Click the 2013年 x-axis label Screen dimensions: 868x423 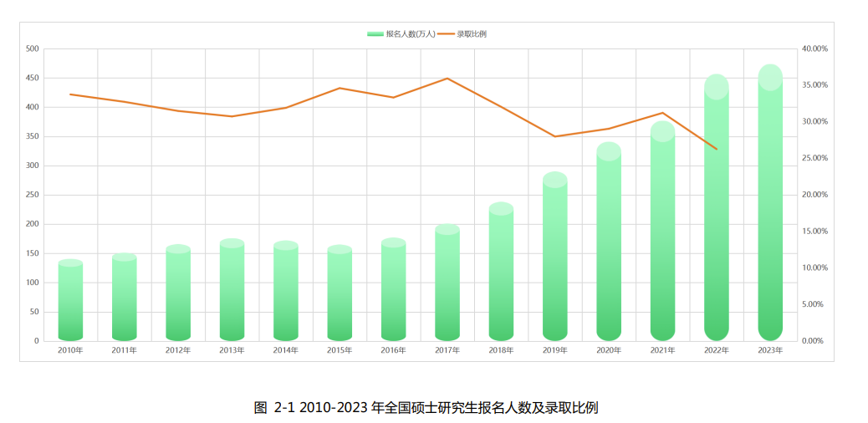point(232,350)
